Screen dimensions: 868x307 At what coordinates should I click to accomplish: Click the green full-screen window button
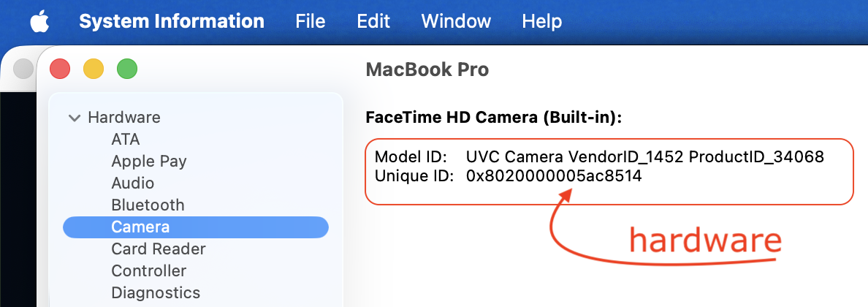click(127, 69)
